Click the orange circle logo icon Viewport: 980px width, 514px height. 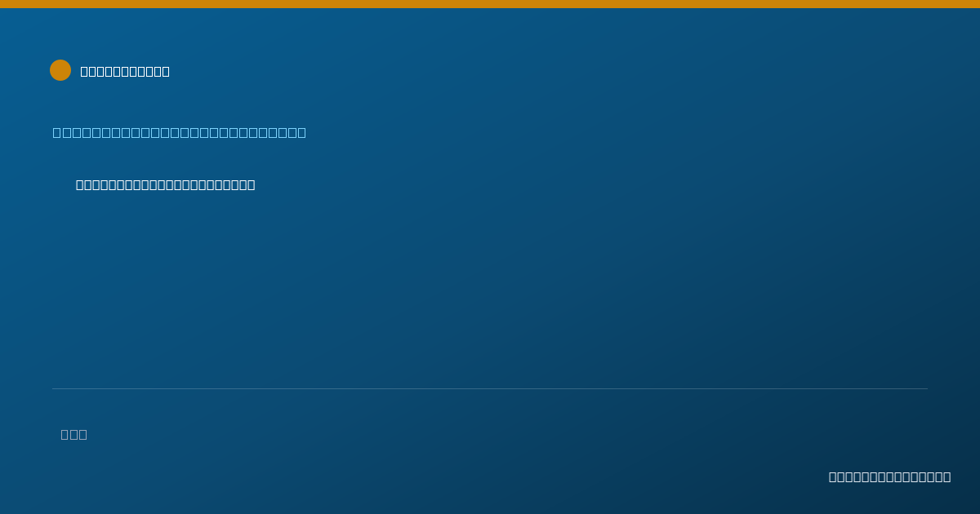[60, 70]
